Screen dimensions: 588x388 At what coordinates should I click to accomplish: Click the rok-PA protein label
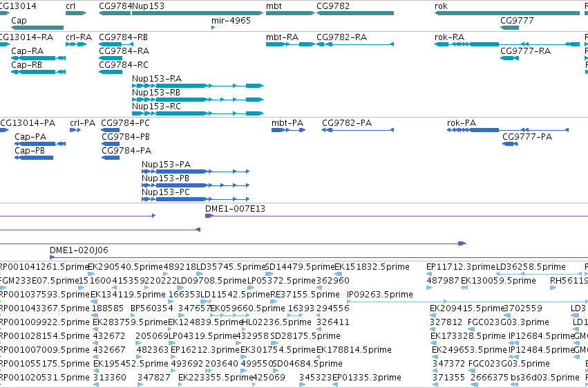tap(462, 123)
